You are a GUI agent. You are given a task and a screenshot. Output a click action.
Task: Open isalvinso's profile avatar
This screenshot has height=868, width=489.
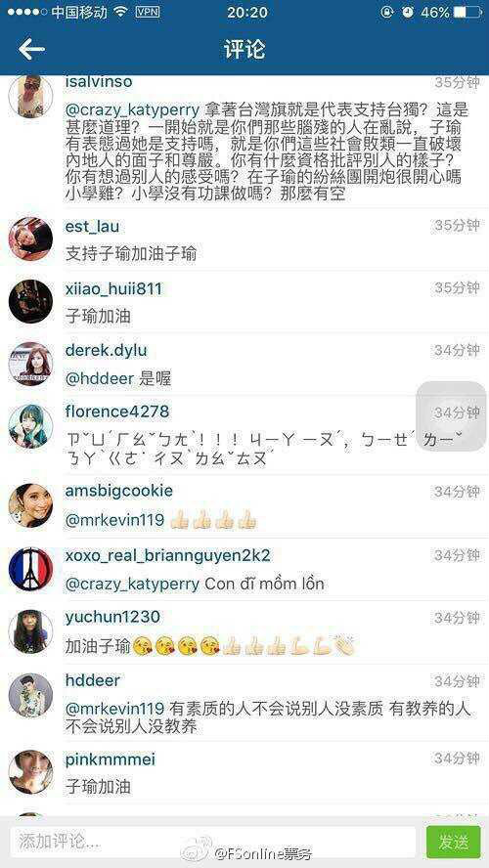30,97
